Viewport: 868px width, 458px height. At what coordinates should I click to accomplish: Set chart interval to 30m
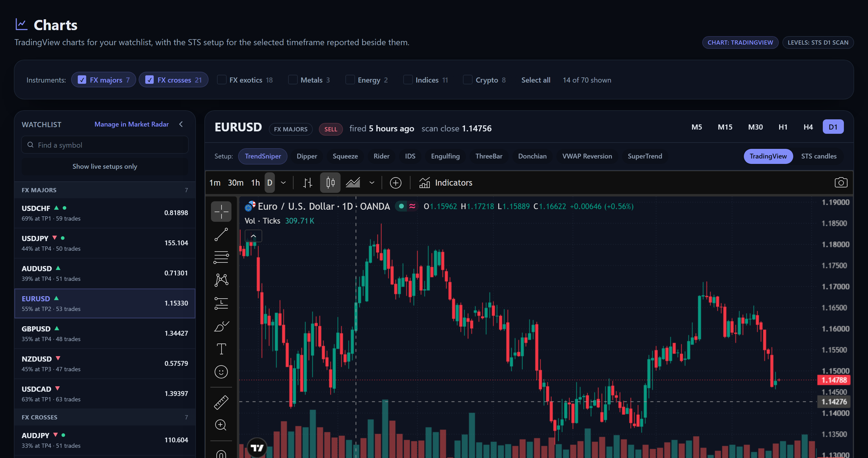tap(235, 183)
